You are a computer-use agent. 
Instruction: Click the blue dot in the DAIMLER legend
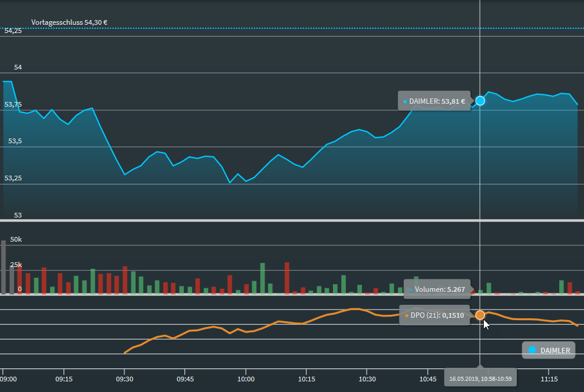coord(533,350)
